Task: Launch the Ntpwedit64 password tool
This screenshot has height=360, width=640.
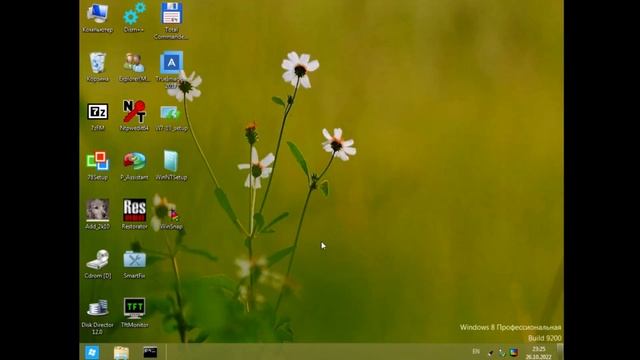Action: click(134, 117)
